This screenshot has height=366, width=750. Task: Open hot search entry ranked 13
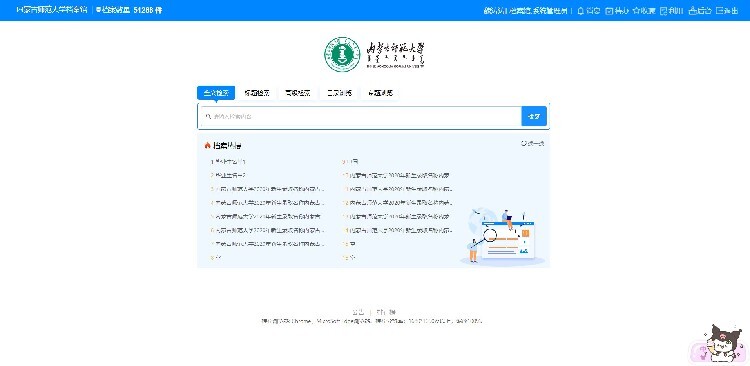(x=396, y=216)
